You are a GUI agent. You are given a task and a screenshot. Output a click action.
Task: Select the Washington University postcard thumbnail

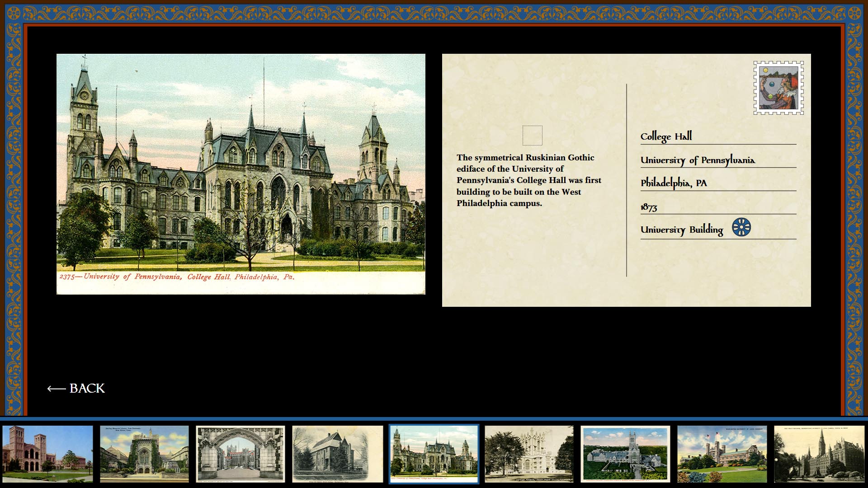pyautogui.click(x=722, y=454)
